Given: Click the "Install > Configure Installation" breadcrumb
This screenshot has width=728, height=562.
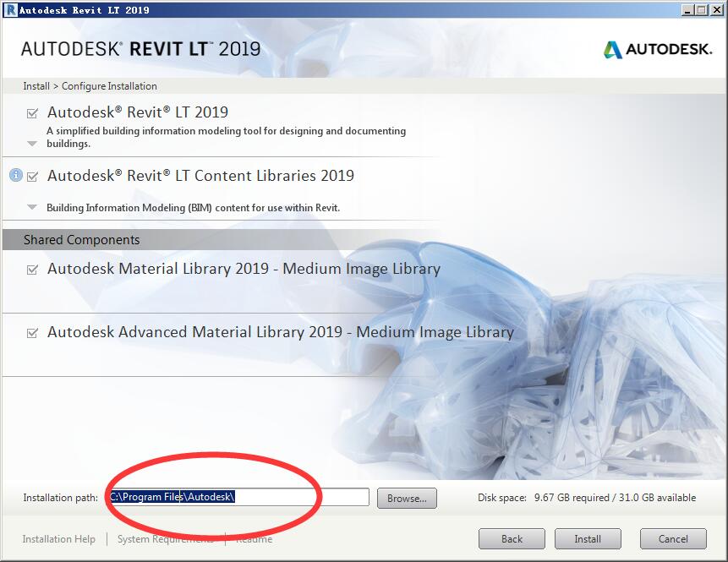Looking at the screenshot, I should coord(90,86).
